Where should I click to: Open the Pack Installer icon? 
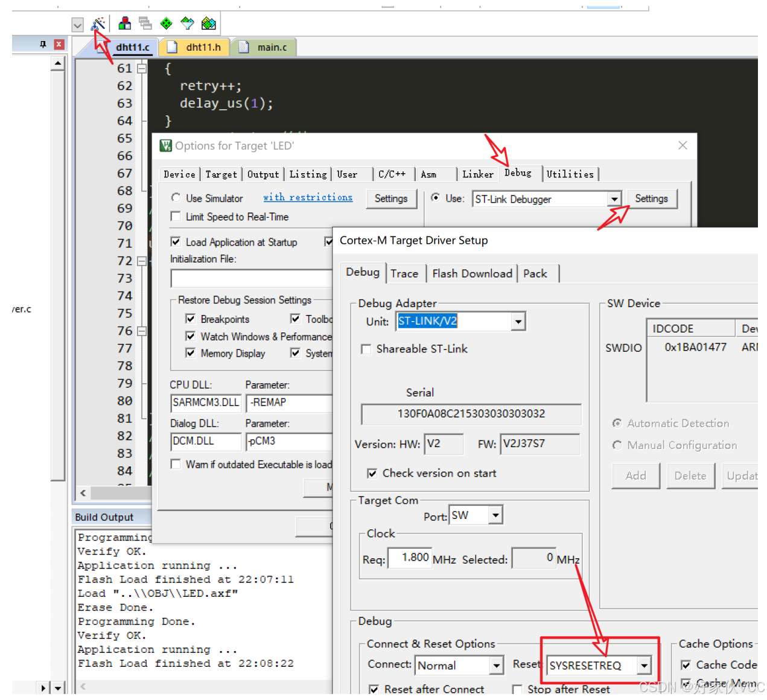[x=209, y=24]
